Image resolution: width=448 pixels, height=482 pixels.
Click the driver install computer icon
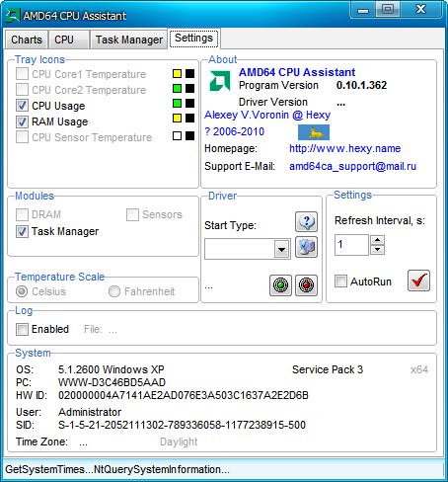(x=306, y=247)
